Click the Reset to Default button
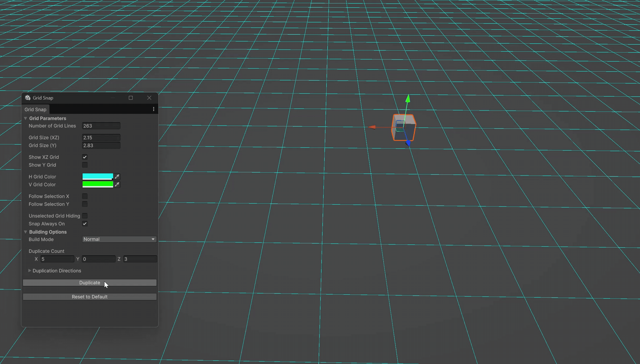This screenshot has height=364, width=640. pos(90,297)
